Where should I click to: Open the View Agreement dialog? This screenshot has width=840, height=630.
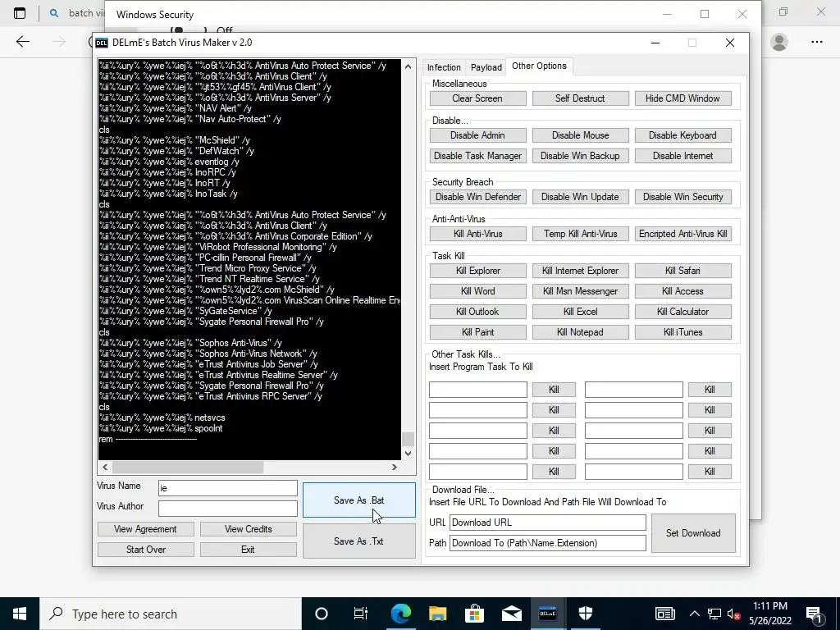[145, 529]
